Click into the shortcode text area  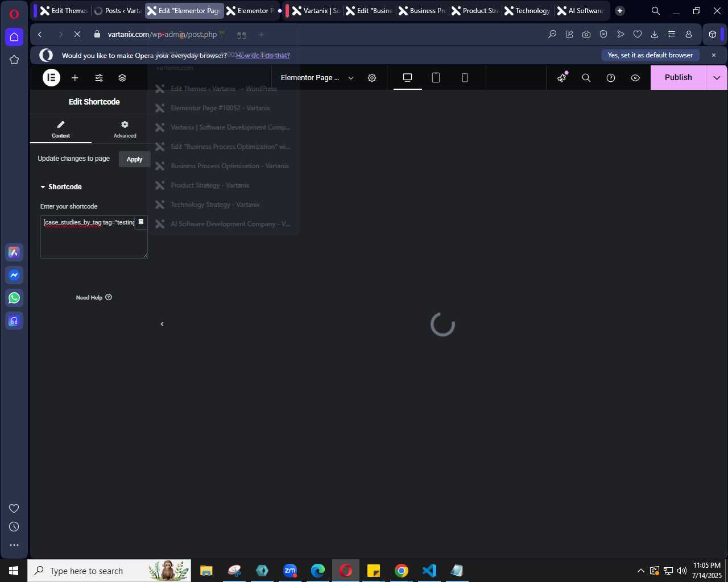point(94,237)
